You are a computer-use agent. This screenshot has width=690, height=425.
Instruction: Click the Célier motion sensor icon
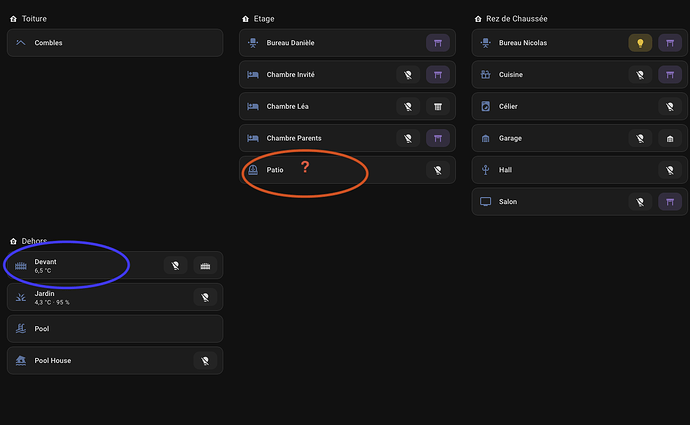pos(669,107)
